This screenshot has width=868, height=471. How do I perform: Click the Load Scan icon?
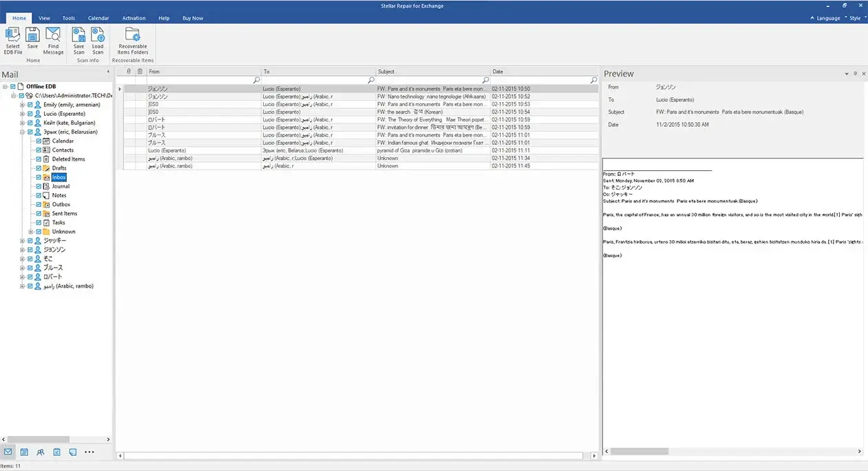pos(97,41)
